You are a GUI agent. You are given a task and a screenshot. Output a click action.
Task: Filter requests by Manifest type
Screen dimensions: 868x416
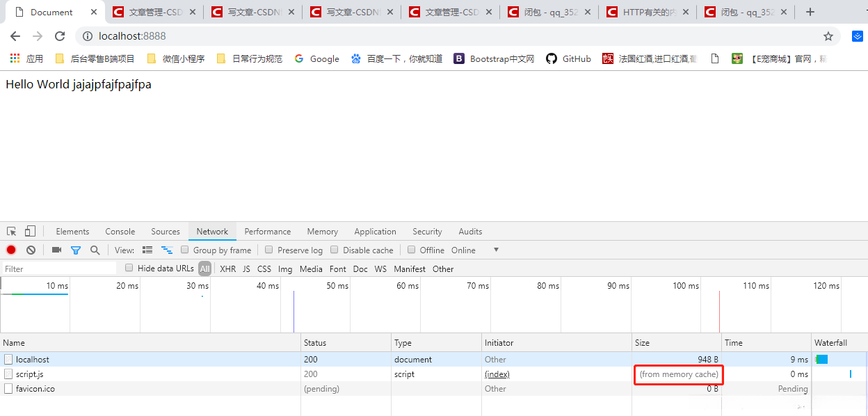click(x=410, y=269)
